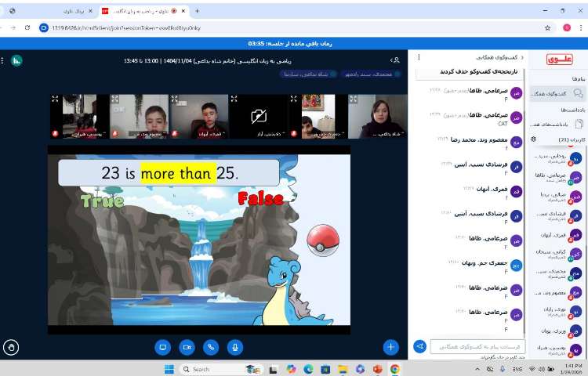The image size is (588, 376).
Task: Open the shared notes item
Action: click(557, 124)
